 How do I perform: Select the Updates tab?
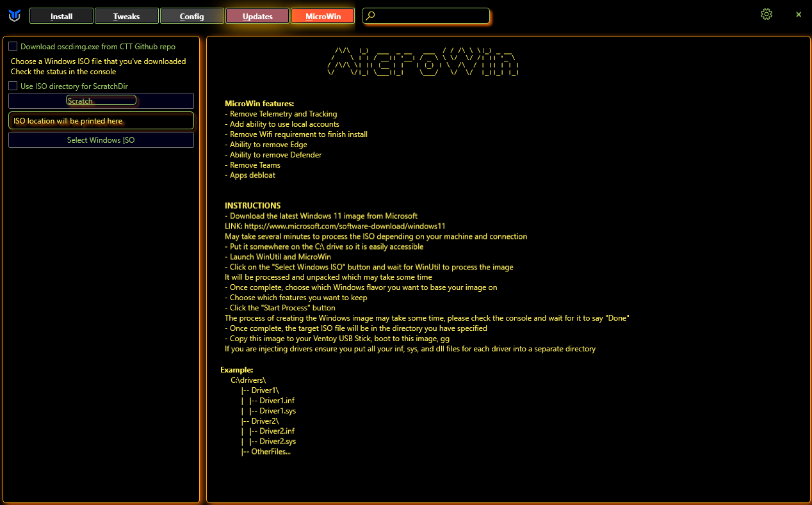tap(257, 16)
